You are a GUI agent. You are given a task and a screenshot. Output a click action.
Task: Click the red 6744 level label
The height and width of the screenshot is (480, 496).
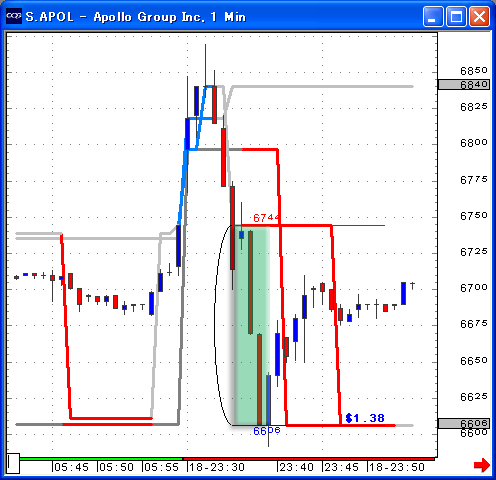click(x=266, y=218)
